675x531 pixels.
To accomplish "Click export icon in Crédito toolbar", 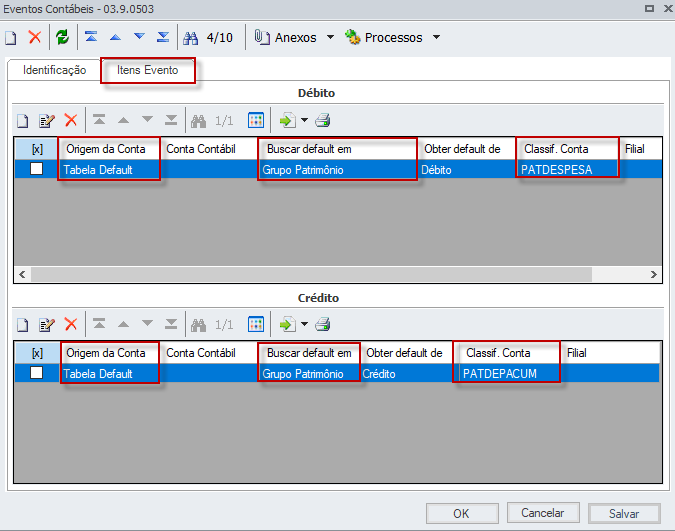I will click(x=288, y=324).
